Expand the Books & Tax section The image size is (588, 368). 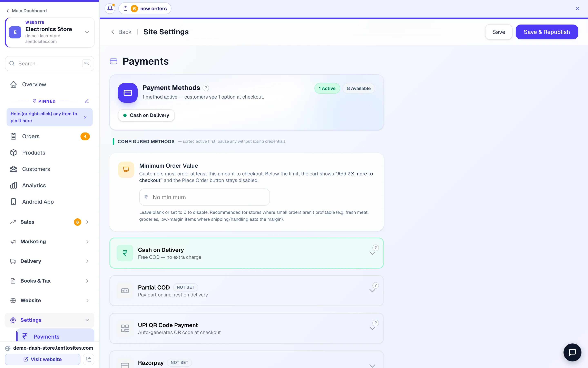(x=50, y=281)
